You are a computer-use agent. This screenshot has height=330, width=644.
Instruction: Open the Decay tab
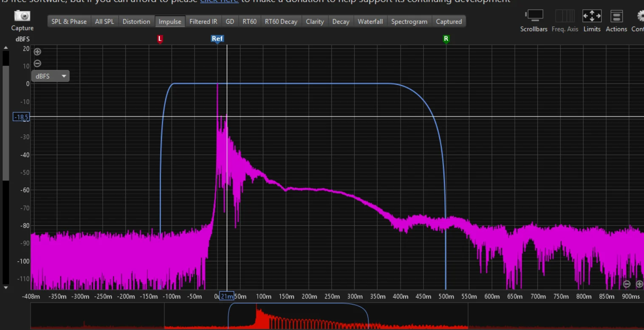[x=341, y=21]
